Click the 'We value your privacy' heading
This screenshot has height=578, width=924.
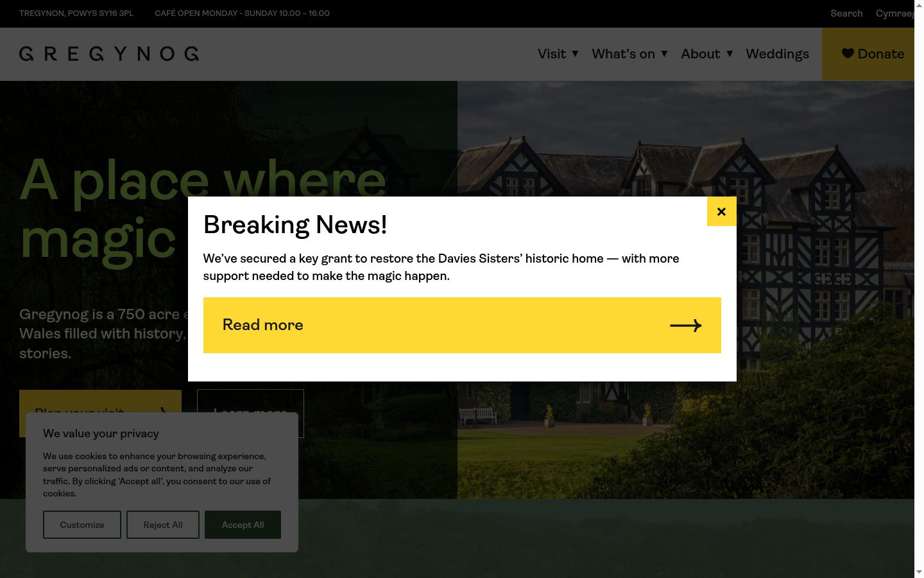point(101,433)
